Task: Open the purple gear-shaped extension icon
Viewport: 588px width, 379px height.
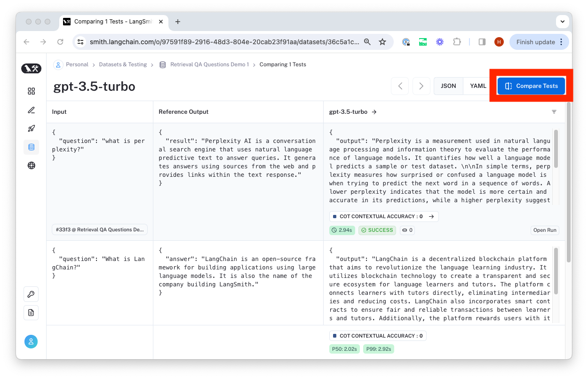Action: (x=440, y=42)
